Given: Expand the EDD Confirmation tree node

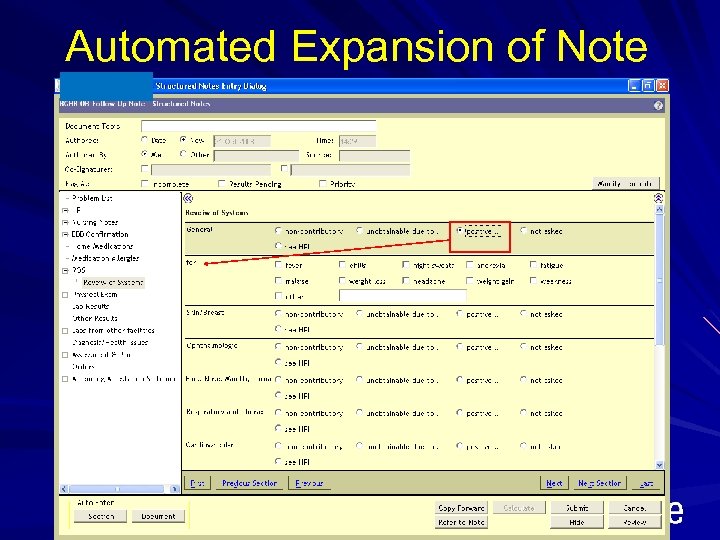Looking at the screenshot, I should [x=65, y=234].
